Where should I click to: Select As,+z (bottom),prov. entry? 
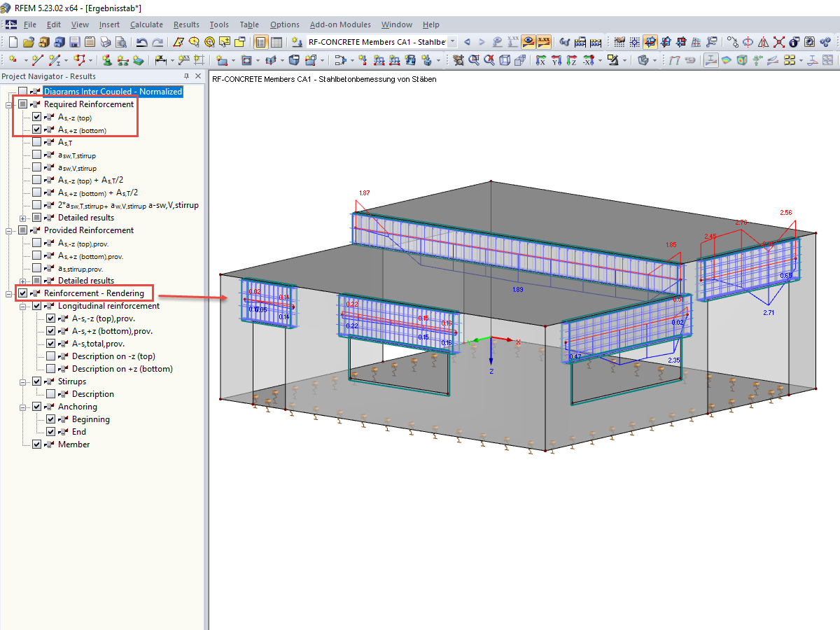[91, 255]
